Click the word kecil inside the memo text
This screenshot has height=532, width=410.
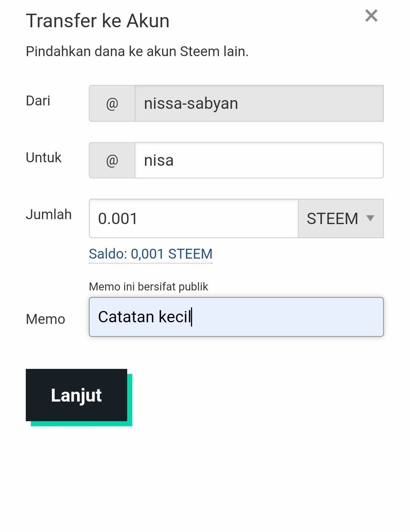(175, 317)
